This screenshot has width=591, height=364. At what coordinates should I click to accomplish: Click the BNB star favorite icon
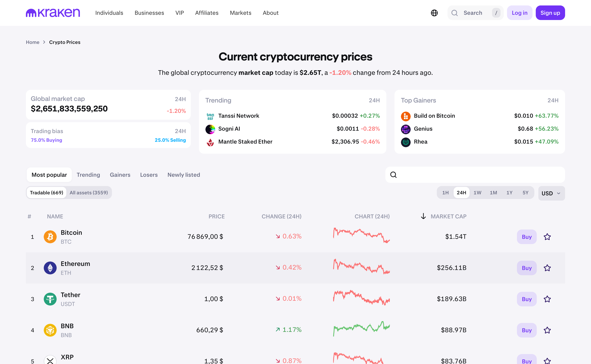click(x=547, y=330)
